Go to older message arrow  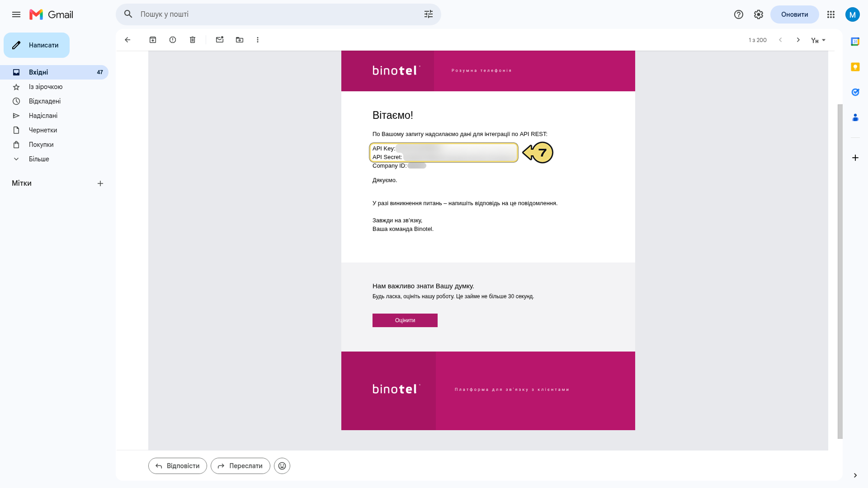point(798,40)
